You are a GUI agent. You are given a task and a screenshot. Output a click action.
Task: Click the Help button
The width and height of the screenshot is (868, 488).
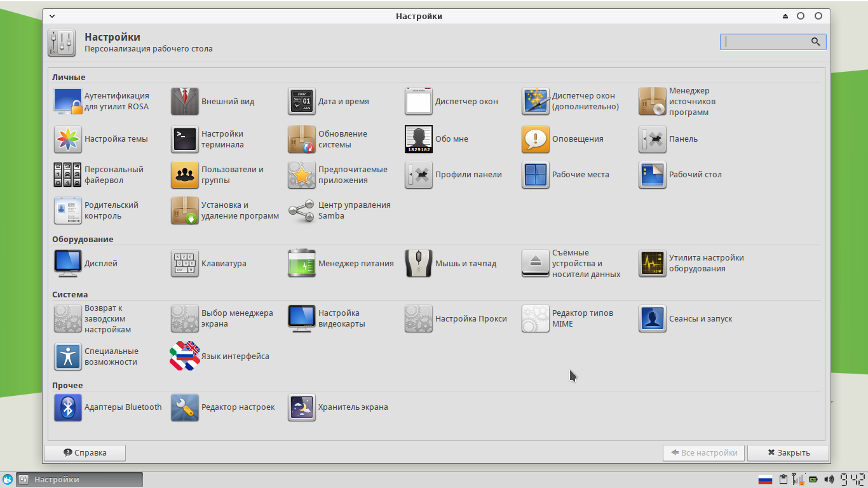pyautogui.click(x=85, y=453)
